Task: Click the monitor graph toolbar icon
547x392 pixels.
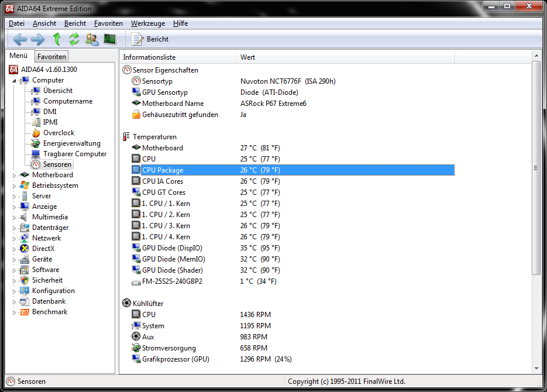Action: [110, 39]
